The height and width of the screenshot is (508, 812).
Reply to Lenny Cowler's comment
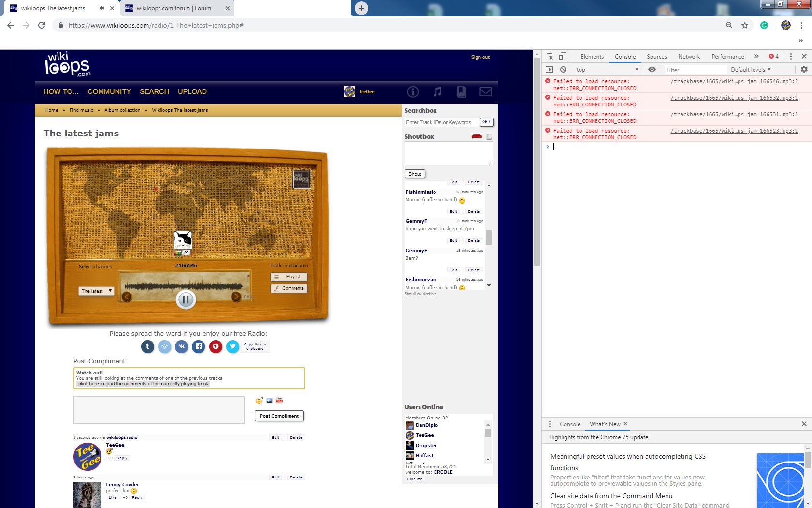pos(137,497)
